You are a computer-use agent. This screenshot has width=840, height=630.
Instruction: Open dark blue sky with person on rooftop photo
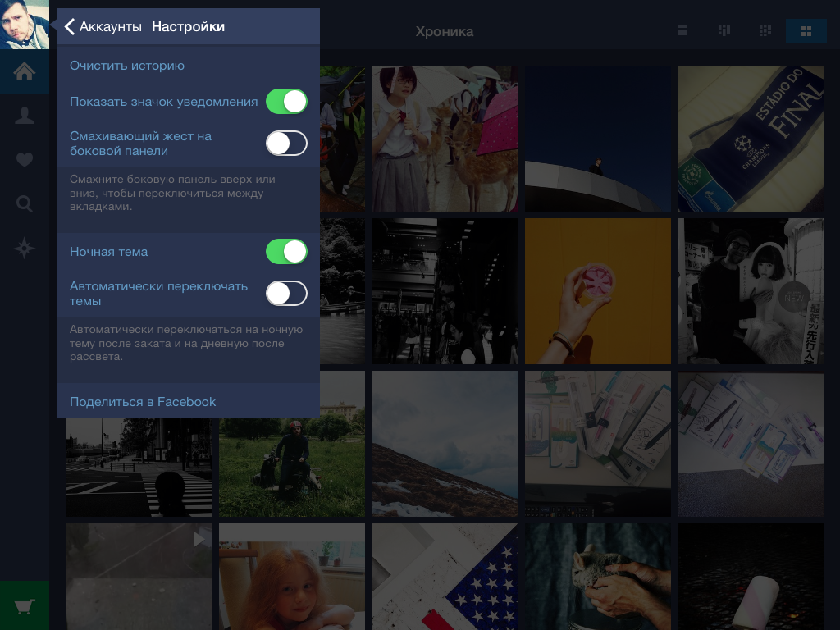click(598, 138)
